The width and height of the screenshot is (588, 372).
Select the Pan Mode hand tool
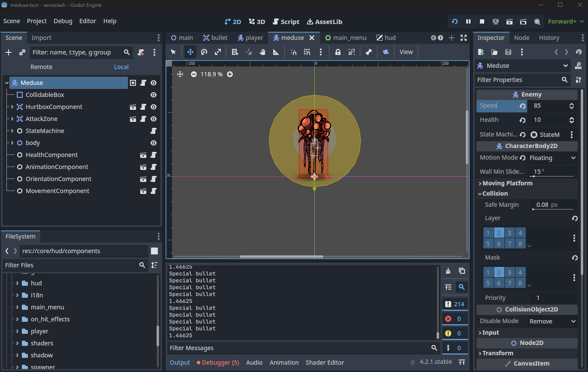(262, 52)
